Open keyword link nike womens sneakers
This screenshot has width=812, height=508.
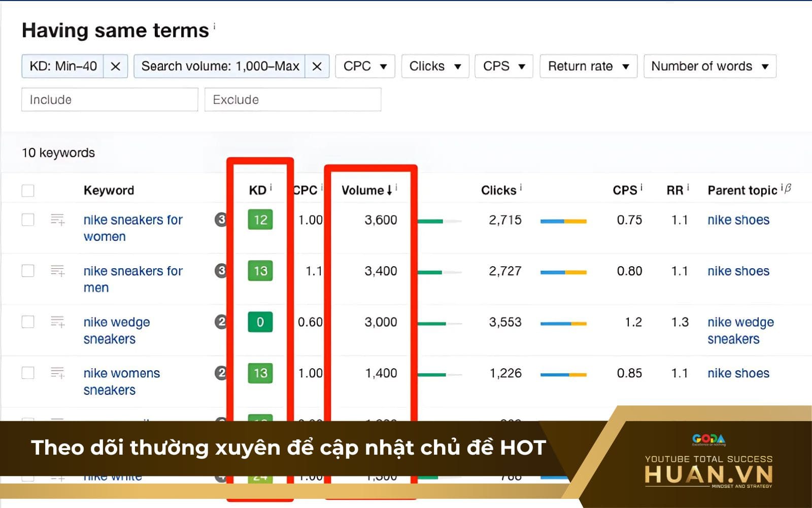[122, 382]
